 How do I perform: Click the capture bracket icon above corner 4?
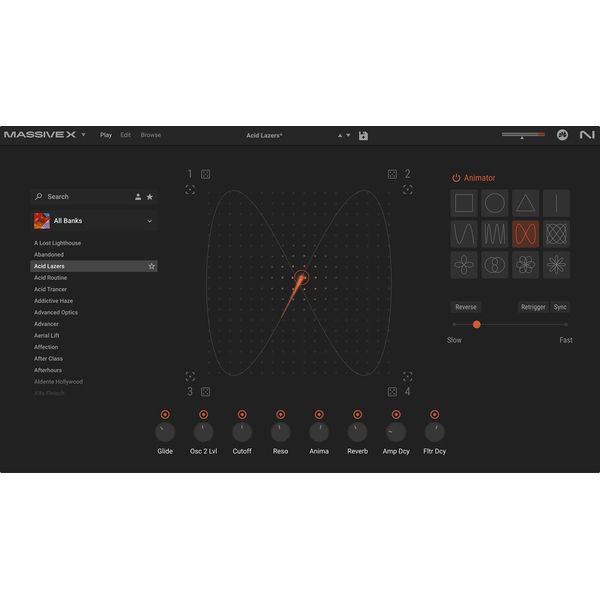pos(408,376)
